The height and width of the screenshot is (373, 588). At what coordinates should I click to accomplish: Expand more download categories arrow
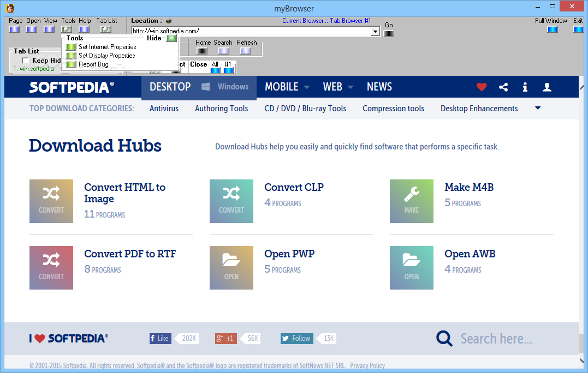[x=538, y=108]
